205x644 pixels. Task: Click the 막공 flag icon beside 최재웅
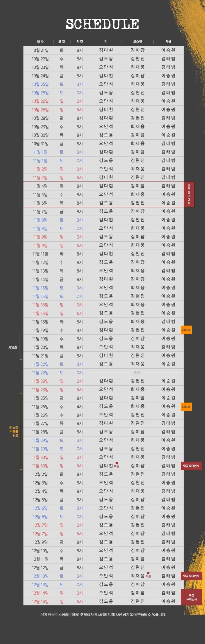(x=148, y=575)
